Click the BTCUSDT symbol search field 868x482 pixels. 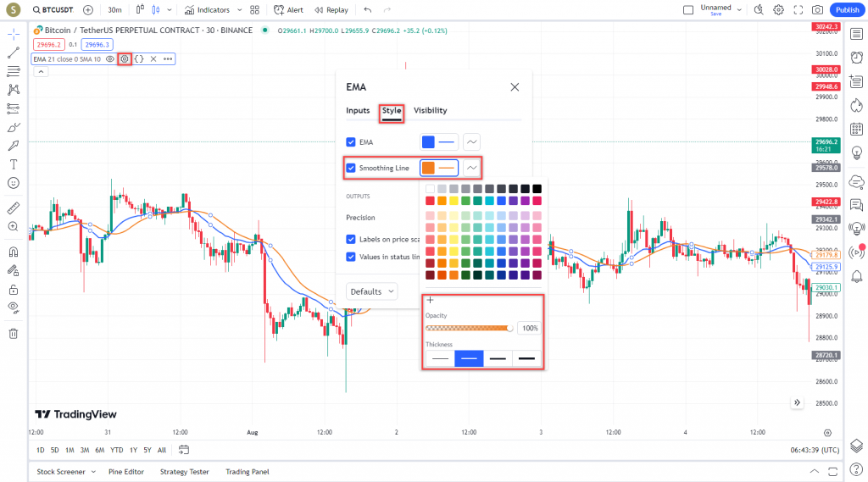(x=53, y=10)
